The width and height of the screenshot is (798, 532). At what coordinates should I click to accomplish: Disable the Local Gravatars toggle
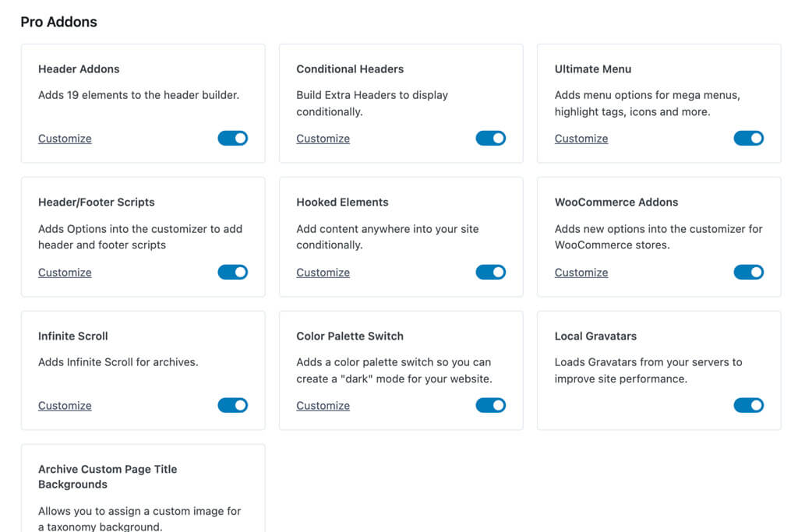(x=748, y=405)
